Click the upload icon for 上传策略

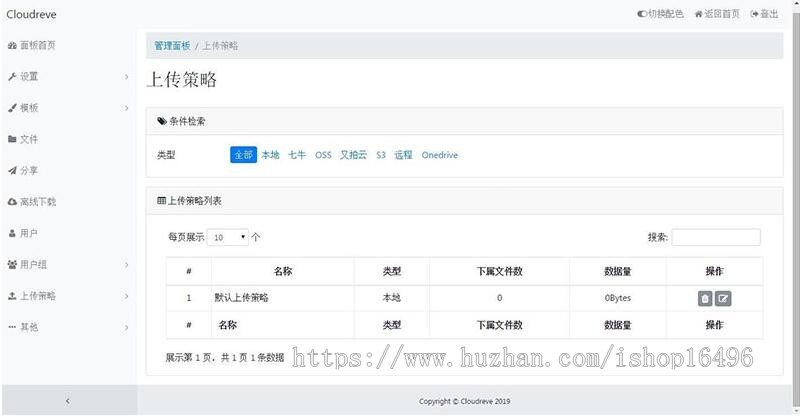click(12, 296)
